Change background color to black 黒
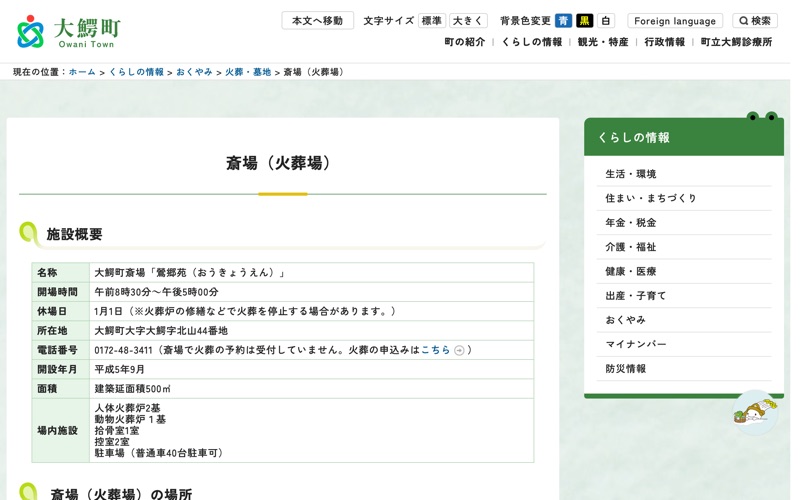The image size is (800, 500). (585, 21)
